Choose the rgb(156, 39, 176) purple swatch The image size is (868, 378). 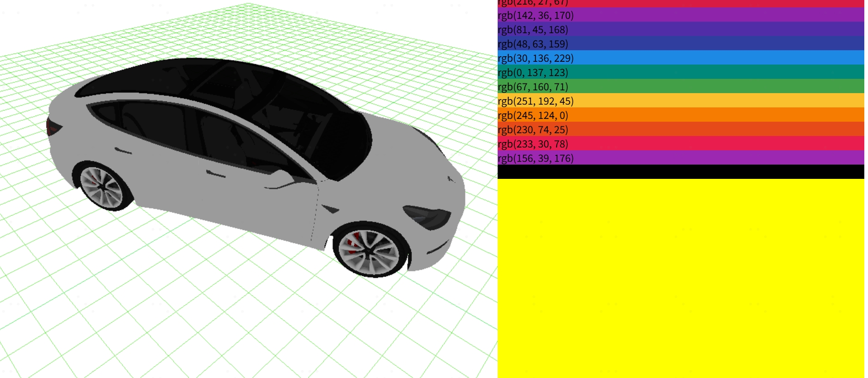681,158
